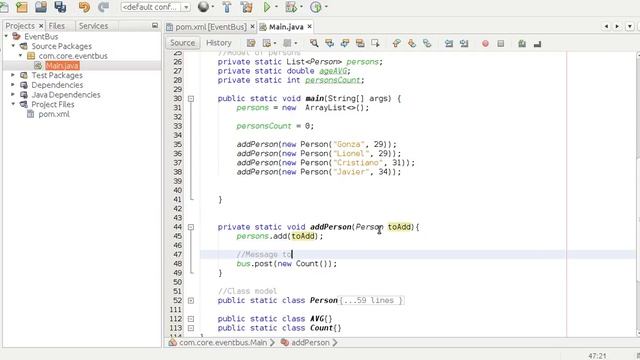Click the Profile Project clock icon
The width and height of the screenshot is (640, 360).
coord(316,7)
